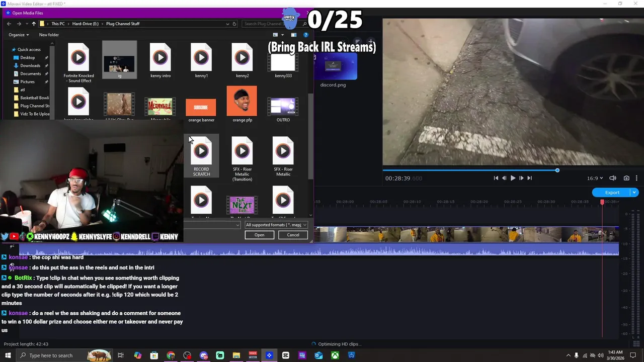Open the view options dropdown arrow
644x362 pixels.
282,35
